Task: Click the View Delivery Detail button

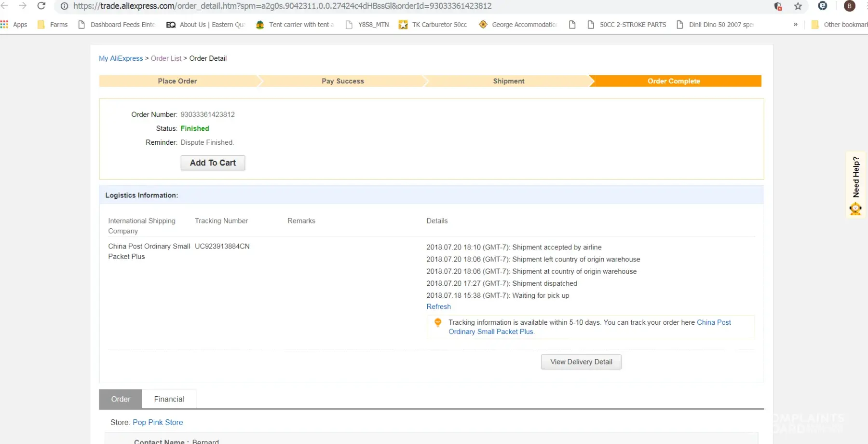Action: (581, 362)
